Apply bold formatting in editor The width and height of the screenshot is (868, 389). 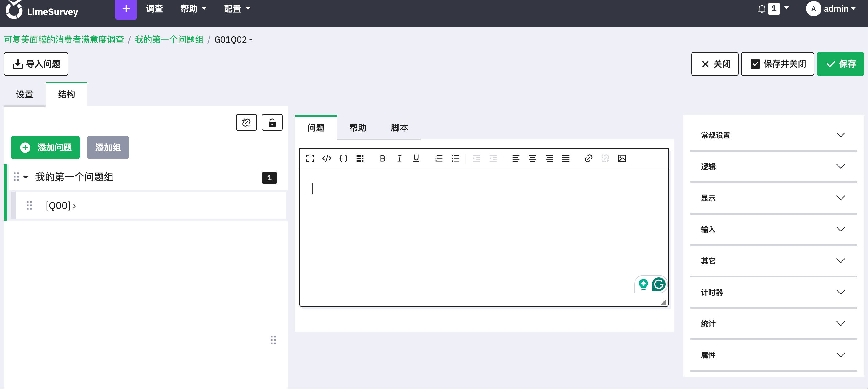[383, 158]
